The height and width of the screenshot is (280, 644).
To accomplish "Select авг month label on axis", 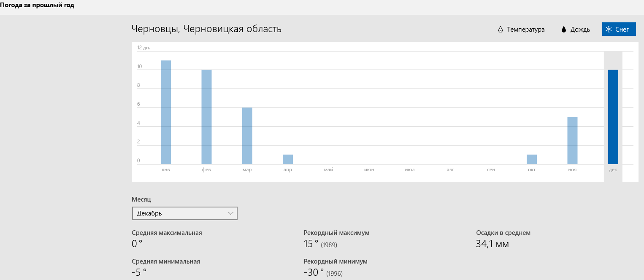I will click(450, 170).
